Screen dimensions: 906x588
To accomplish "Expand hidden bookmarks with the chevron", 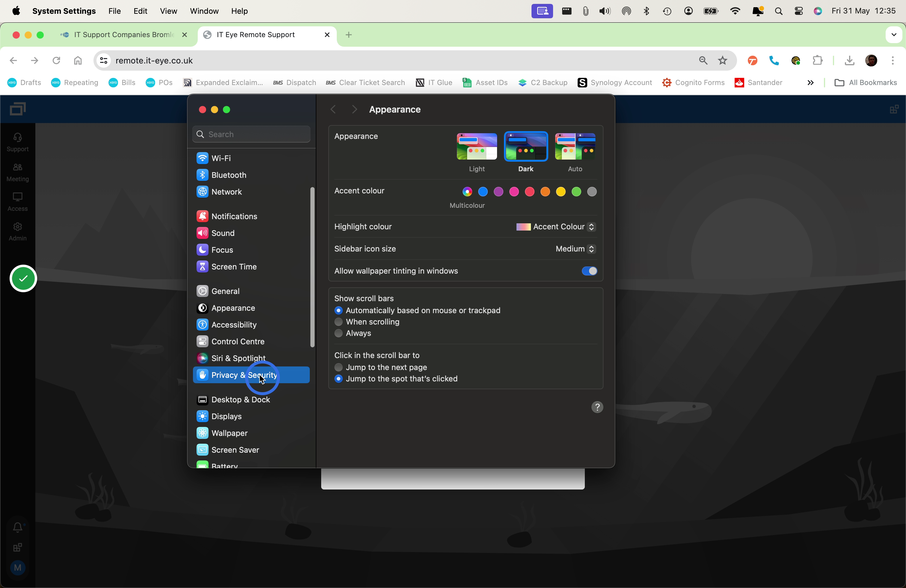I will pos(810,83).
